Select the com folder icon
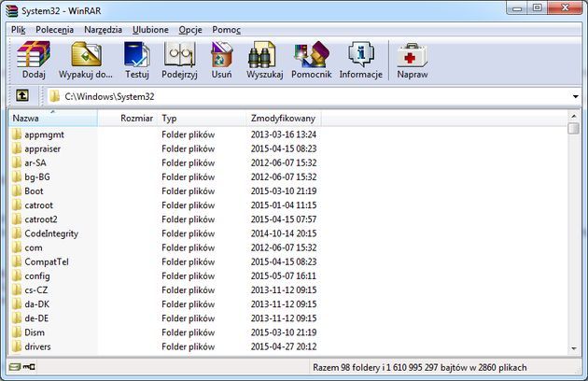588x381 pixels. tap(16, 247)
